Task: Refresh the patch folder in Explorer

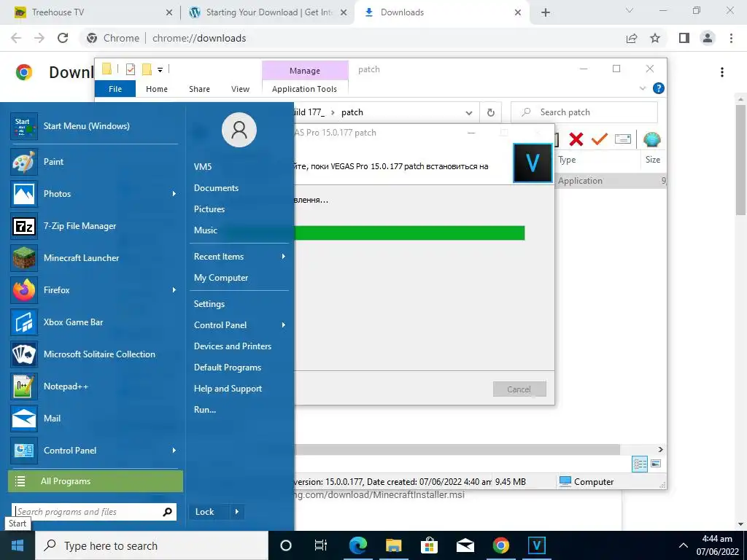Action: click(491, 113)
